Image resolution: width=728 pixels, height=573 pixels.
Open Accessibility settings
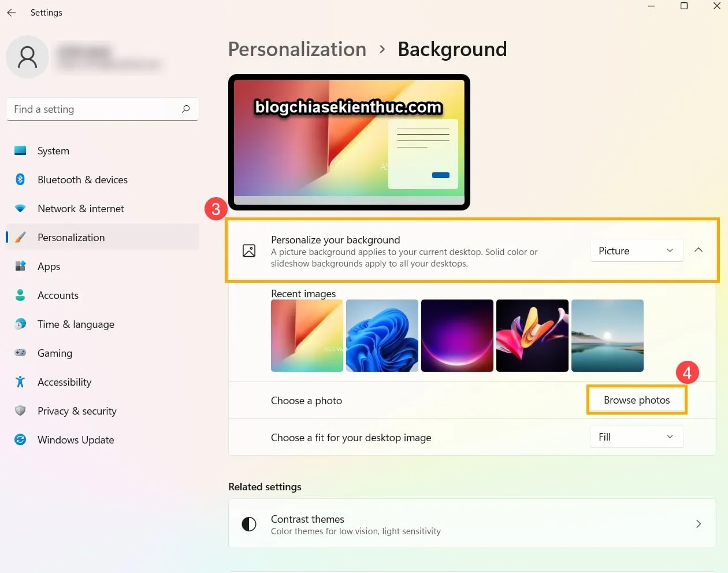coord(64,382)
